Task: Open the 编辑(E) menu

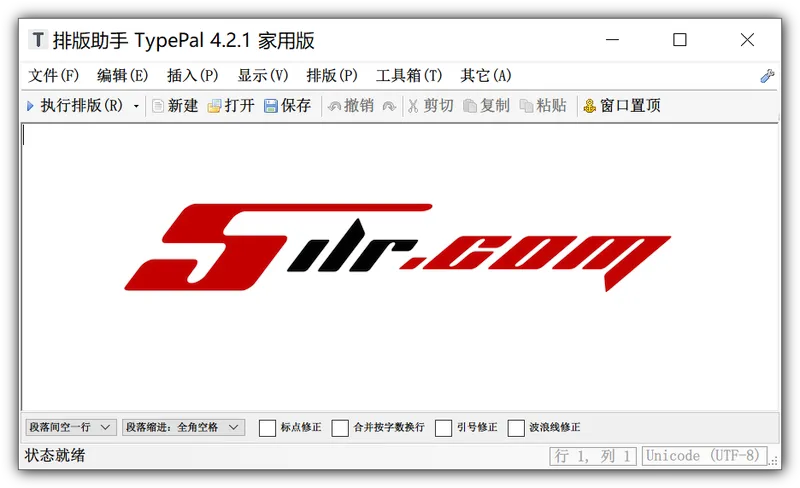Action: pyautogui.click(x=122, y=76)
